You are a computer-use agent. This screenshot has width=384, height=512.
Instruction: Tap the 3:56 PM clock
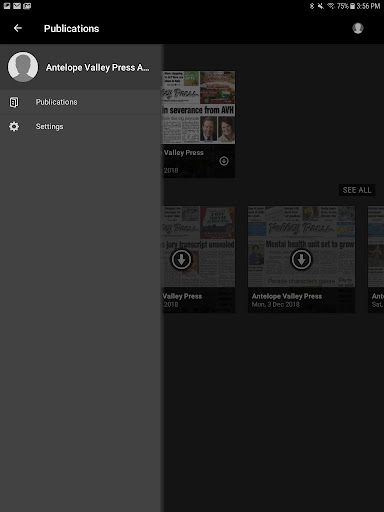point(368,6)
